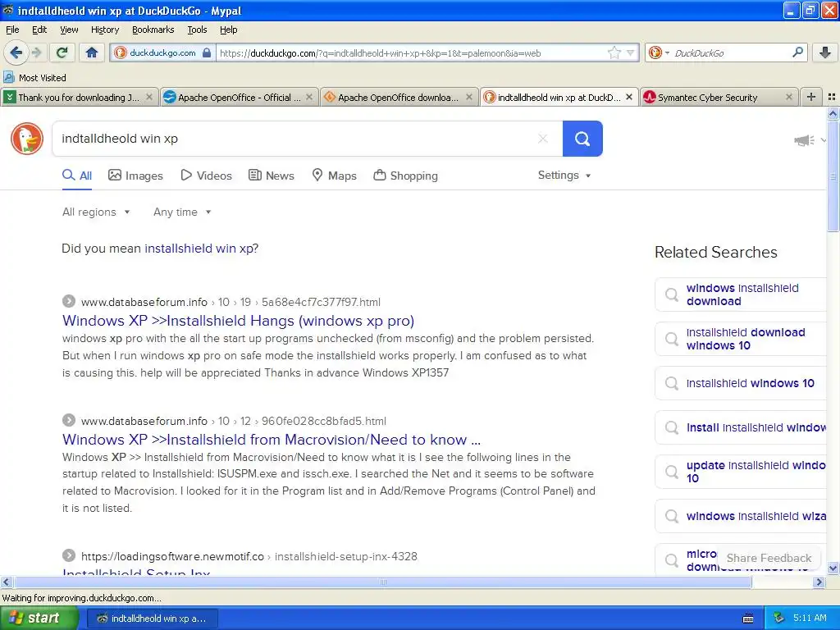The height and width of the screenshot is (630, 840).
Task: Switch to News results
Action: 272,176
